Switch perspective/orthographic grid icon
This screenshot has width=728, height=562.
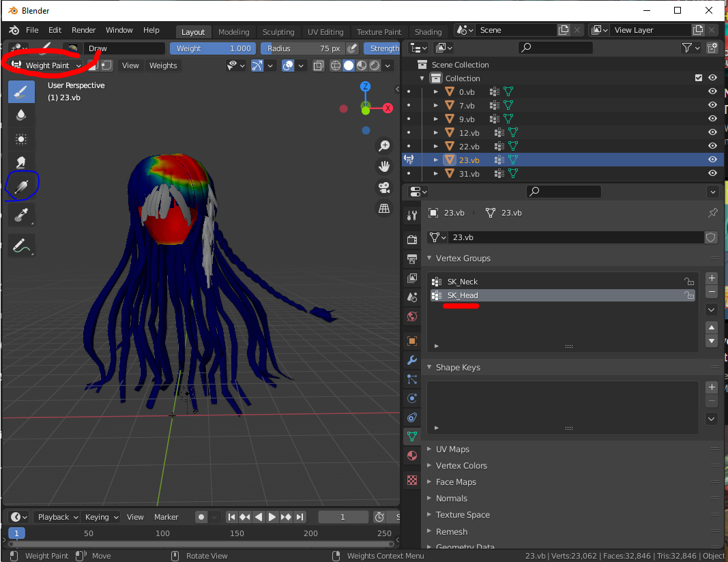(x=384, y=209)
